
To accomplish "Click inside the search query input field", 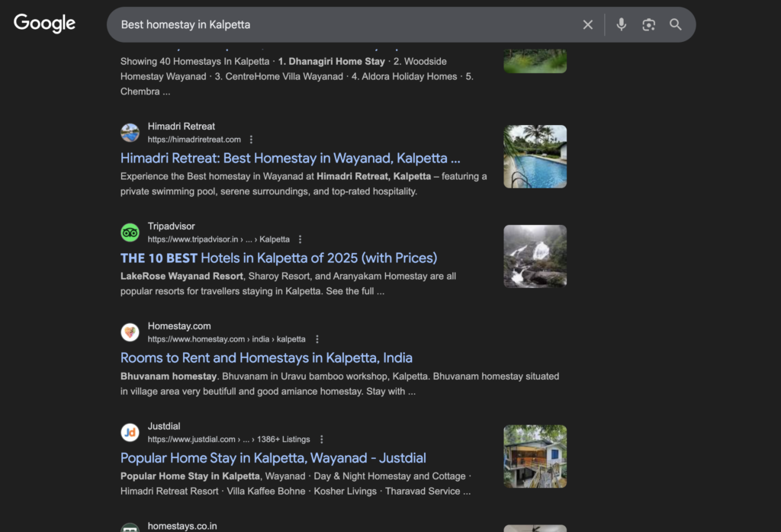I will coord(343,24).
